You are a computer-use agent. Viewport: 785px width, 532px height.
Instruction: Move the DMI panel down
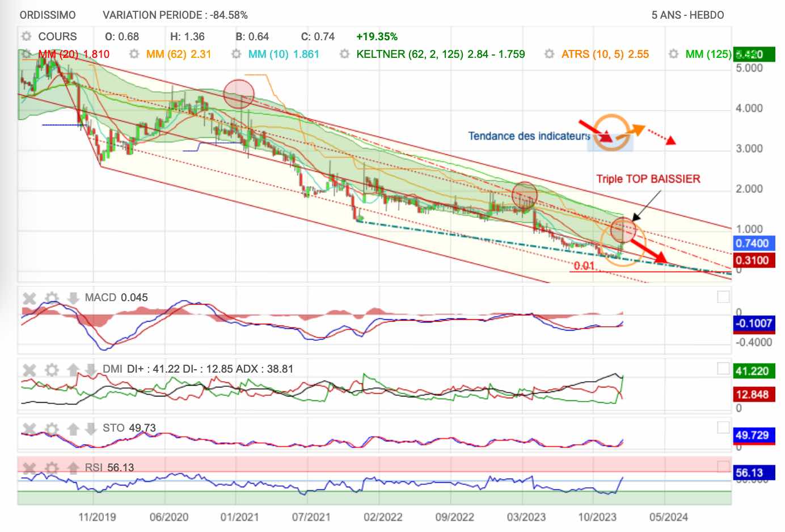point(91,370)
